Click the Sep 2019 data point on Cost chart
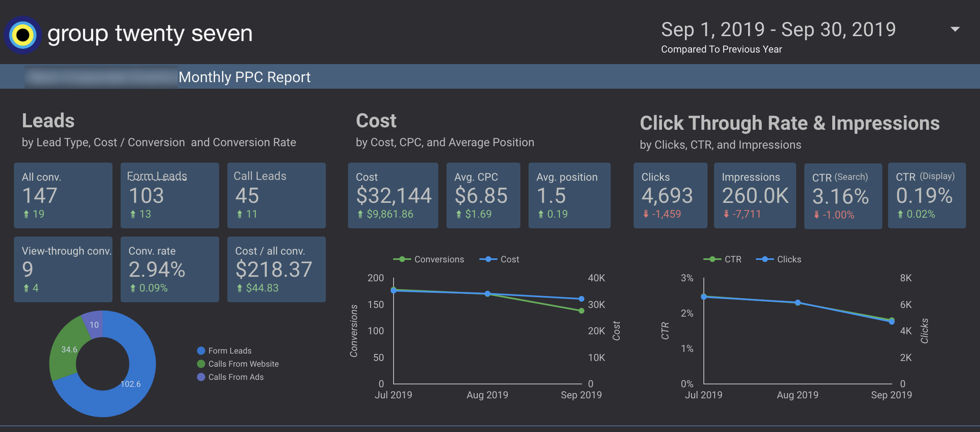Screen dimensions: 980x432 coord(582,299)
